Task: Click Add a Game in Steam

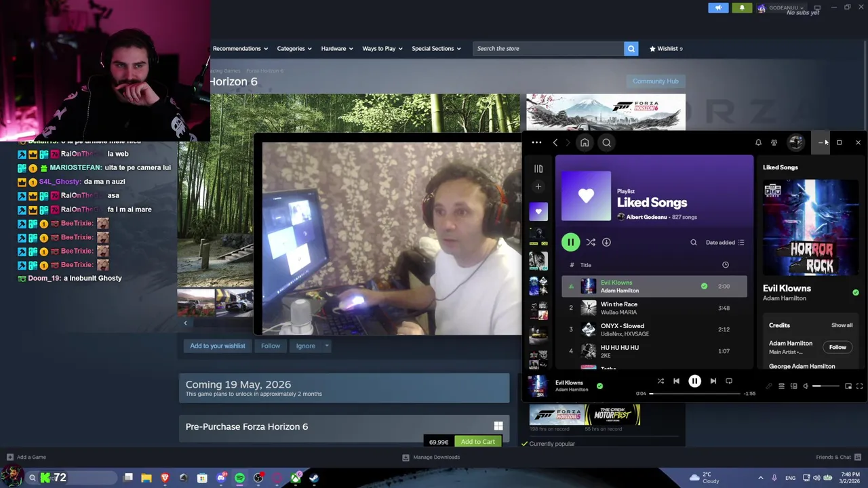Action: point(26,457)
